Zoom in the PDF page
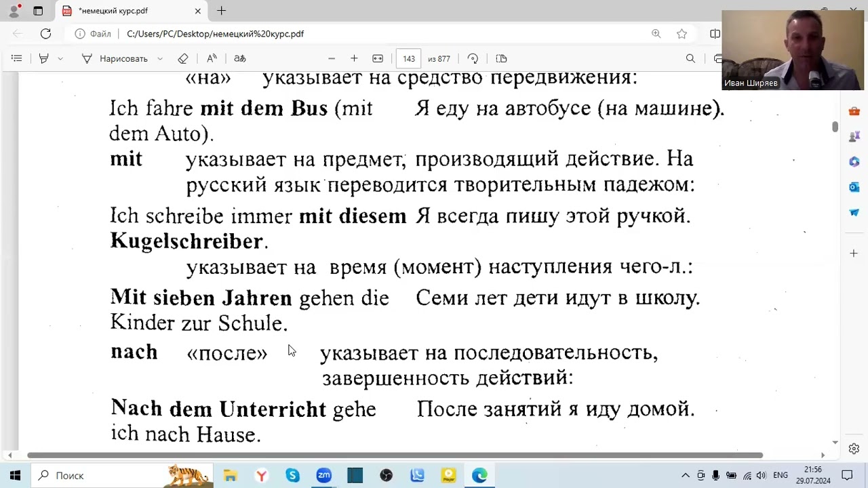The image size is (868, 488). click(x=353, y=58)
